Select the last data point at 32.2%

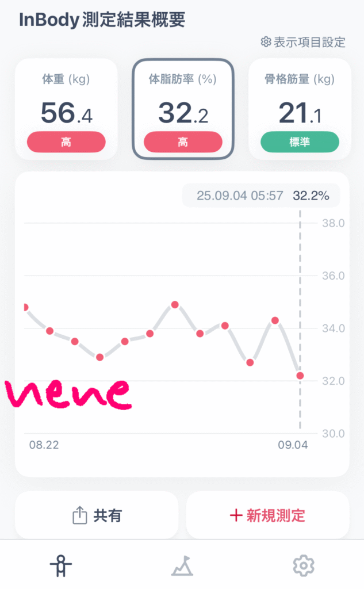coord(300,376)
